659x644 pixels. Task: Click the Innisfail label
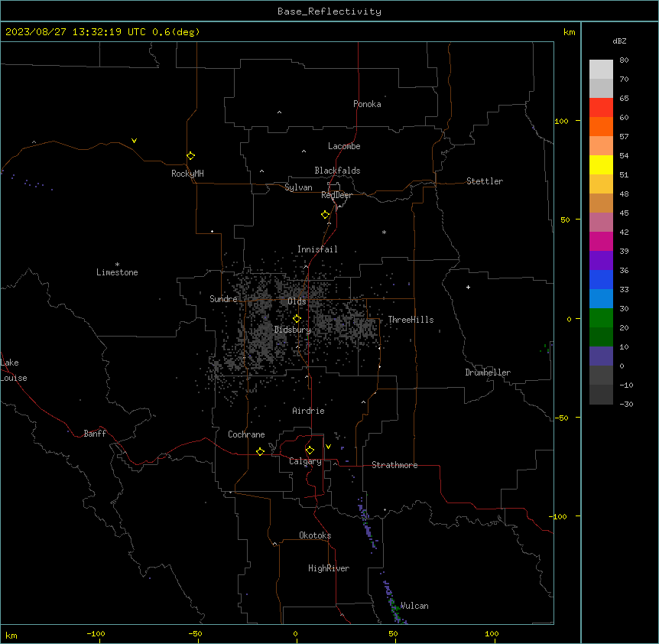pyautogui.click(x=317, y=249)
